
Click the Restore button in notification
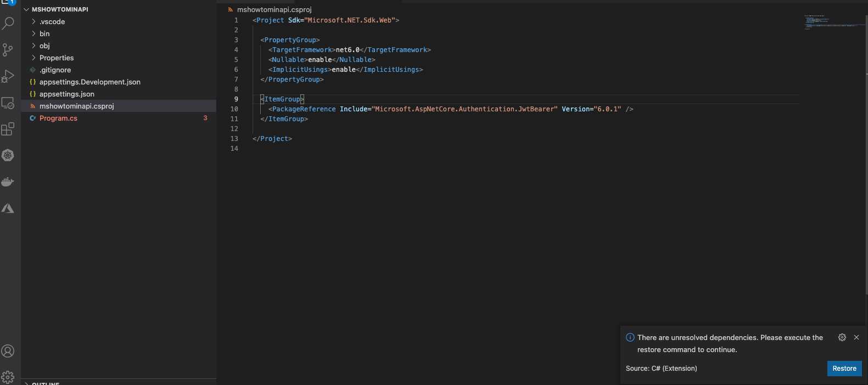point(844,369)
